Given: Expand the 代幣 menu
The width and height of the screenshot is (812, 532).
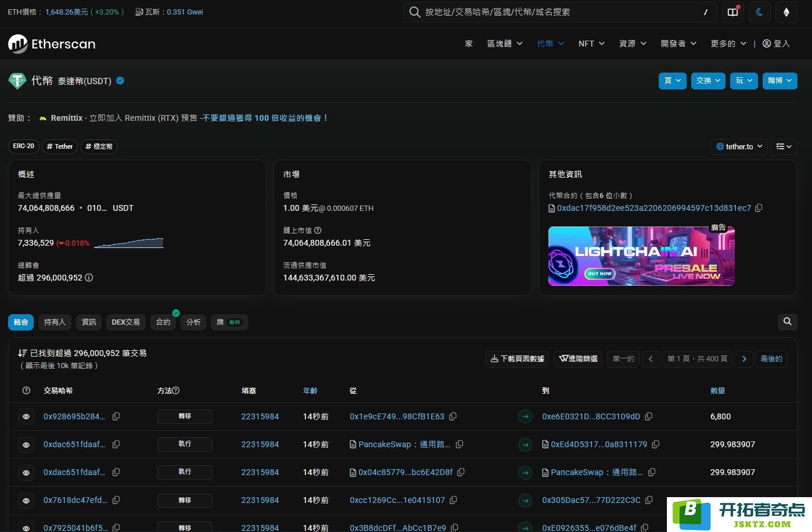Looking at the screenshot, I should (x=550, y=44).
